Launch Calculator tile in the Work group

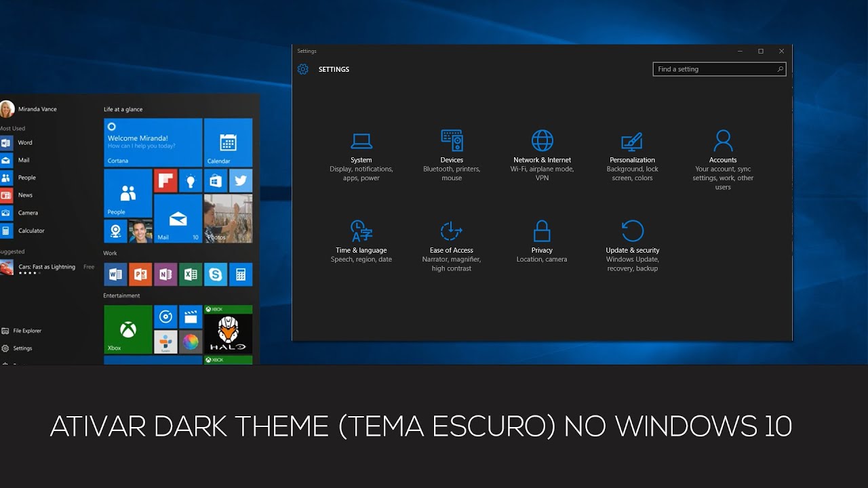[x=241, y=274]
